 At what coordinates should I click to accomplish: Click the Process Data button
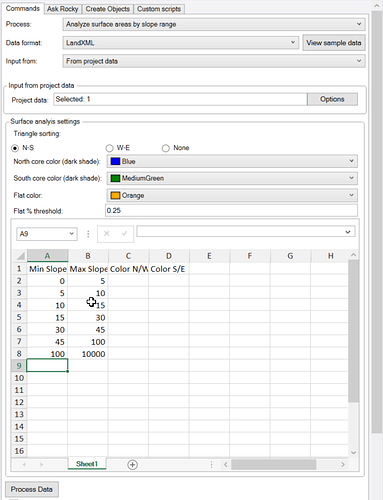(32, 489)
